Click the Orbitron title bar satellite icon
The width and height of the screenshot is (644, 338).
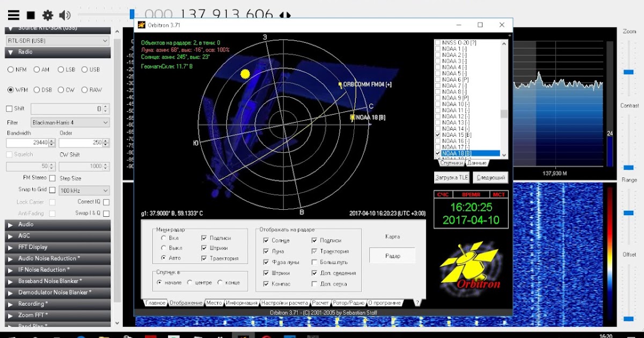click(x=141, y=25)
